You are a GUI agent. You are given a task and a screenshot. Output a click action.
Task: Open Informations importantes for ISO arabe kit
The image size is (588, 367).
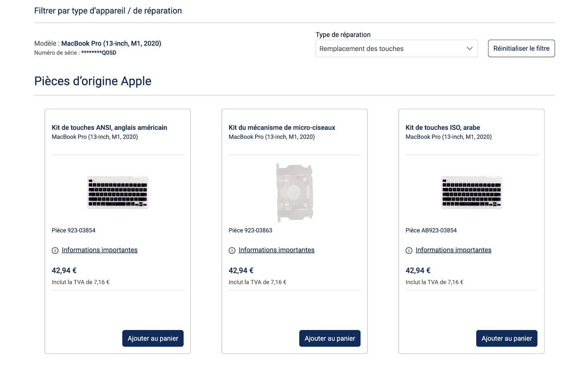coord(453,250)
